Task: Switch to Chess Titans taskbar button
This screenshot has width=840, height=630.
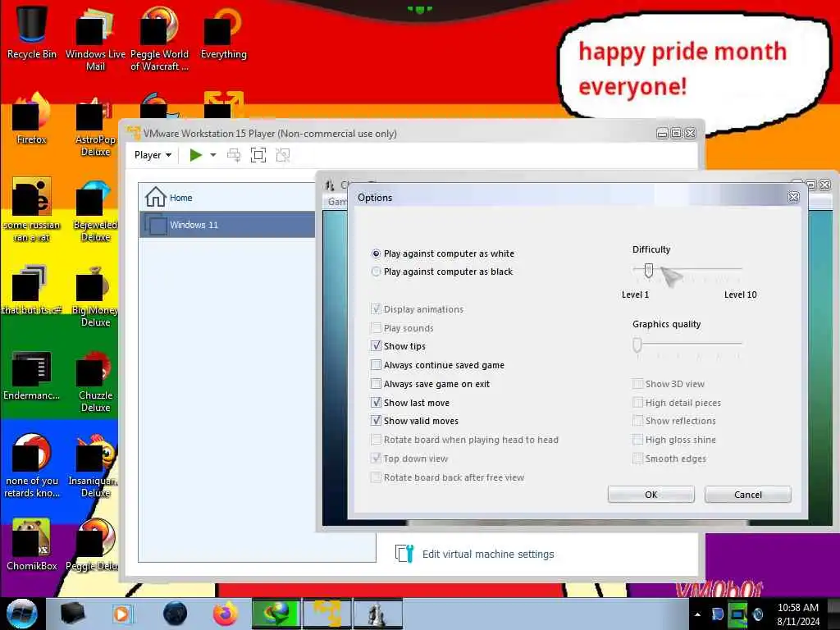Action: (x=377, y=614)
